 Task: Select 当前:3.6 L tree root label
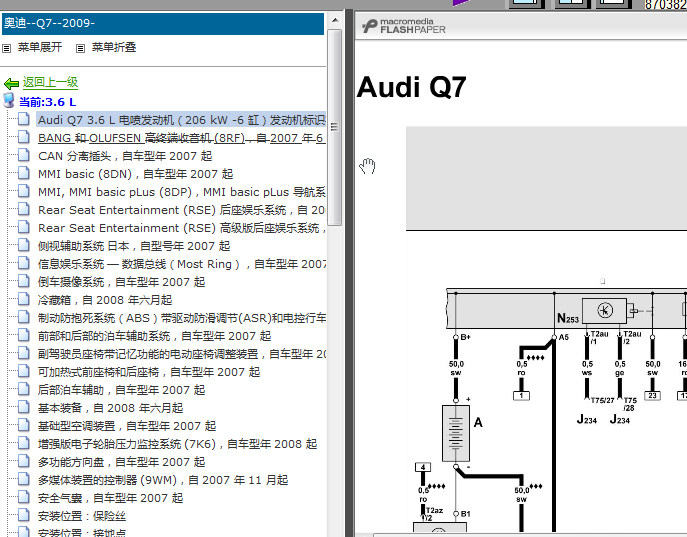pyautogui.click(x=47, y=102)
